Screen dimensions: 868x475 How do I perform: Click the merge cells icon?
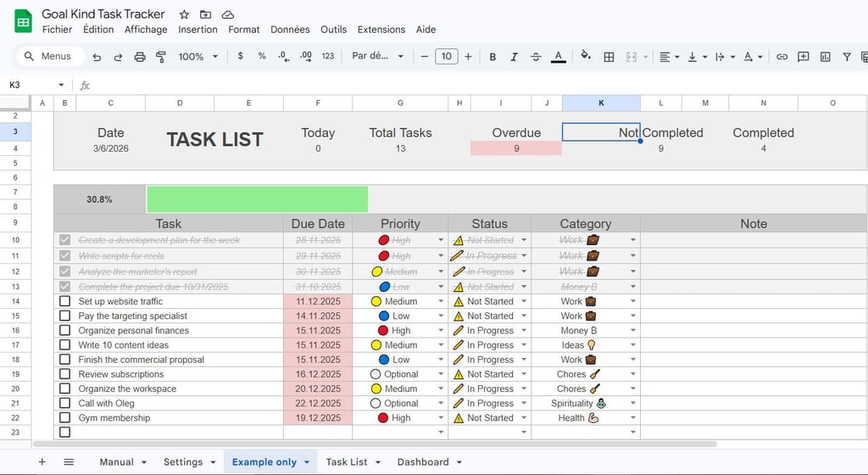(631, 57)
